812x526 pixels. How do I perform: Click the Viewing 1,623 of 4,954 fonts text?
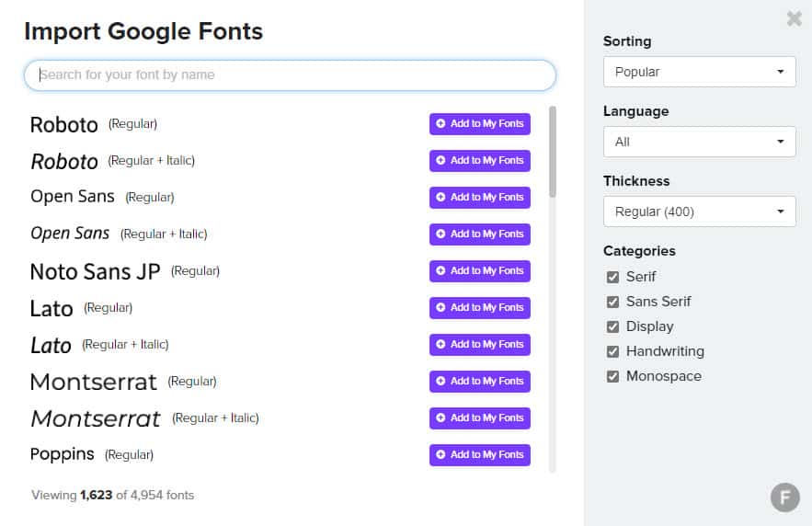click(x=112, y=495)
